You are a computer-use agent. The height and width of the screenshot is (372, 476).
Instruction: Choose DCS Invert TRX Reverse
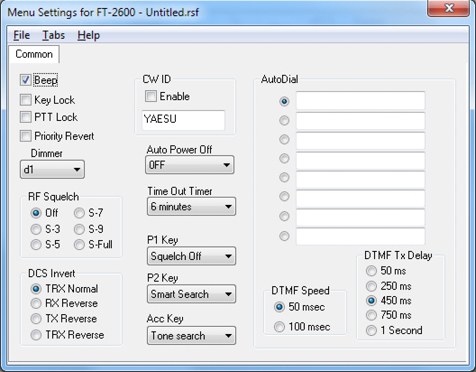(36, 335)
